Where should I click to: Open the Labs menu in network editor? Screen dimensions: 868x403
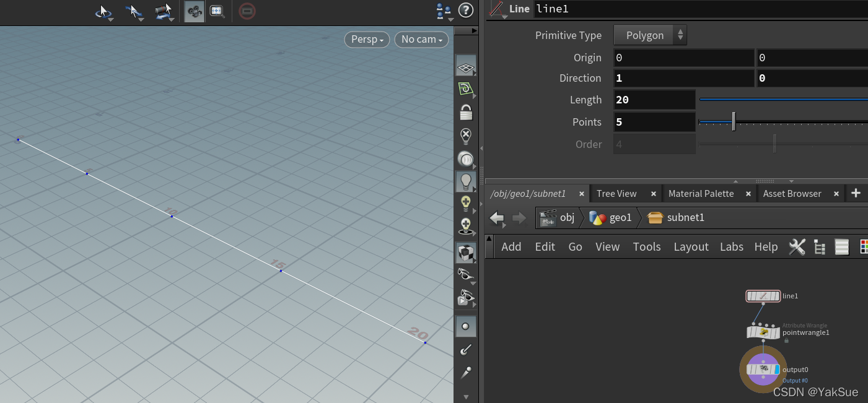pyautogui.click(x=732, y=247)
